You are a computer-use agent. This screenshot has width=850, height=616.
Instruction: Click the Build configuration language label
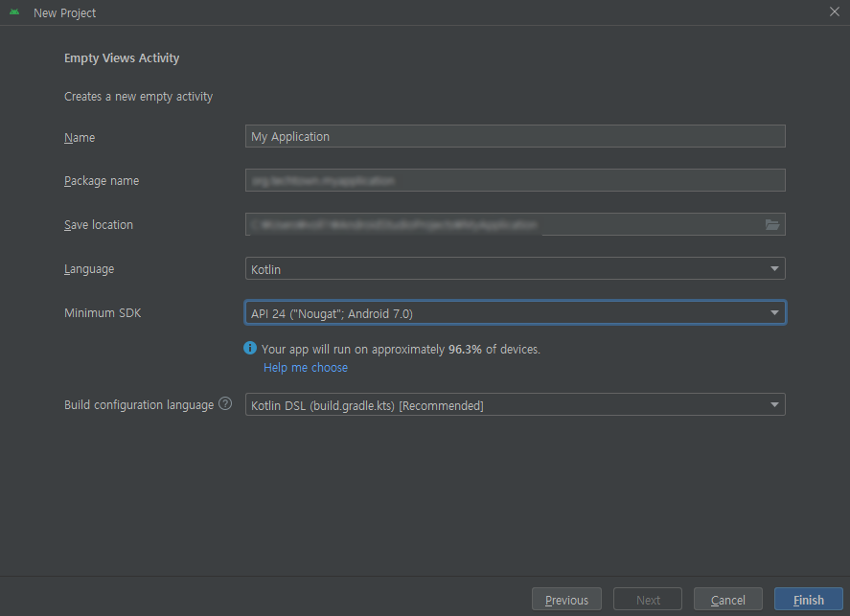(139, 405)
